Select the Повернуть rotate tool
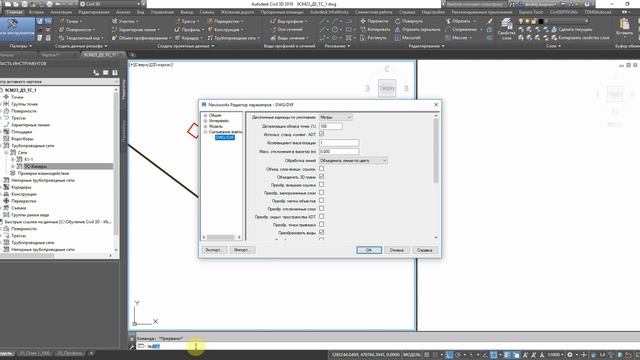This screenshot has height=360, width=640. pos(409,21)
